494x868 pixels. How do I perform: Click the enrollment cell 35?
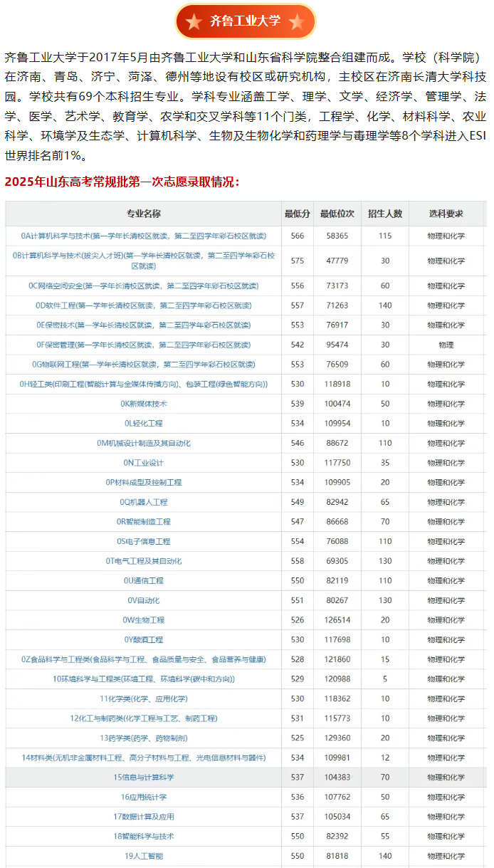tap(385, 463)
